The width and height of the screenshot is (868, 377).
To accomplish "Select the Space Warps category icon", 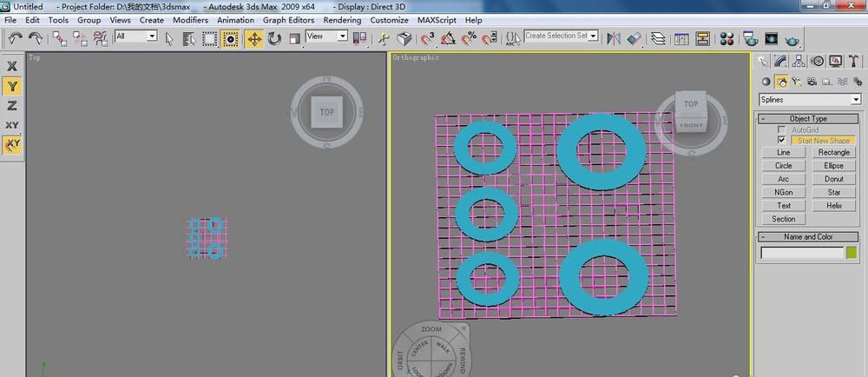I will tap(842, 82).
